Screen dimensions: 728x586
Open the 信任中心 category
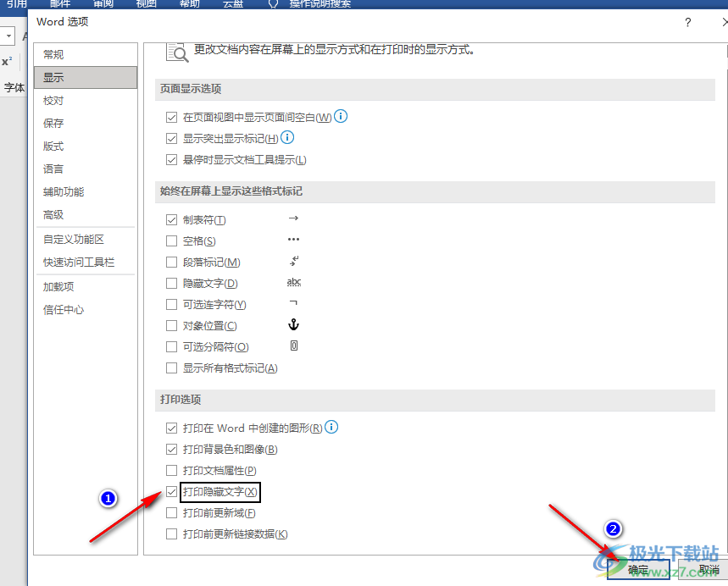point(64,310)
